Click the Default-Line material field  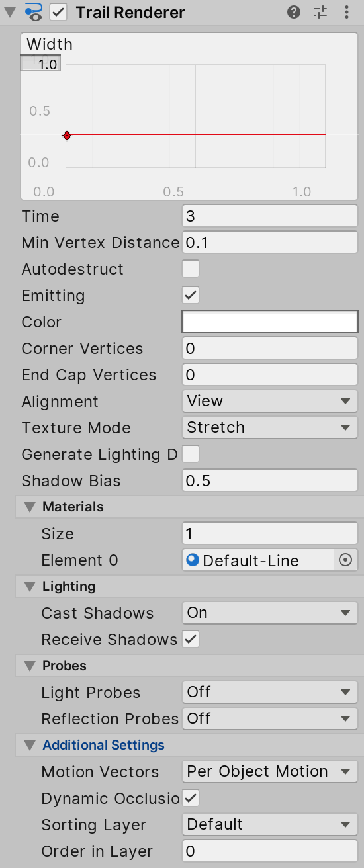pos(259,560)
